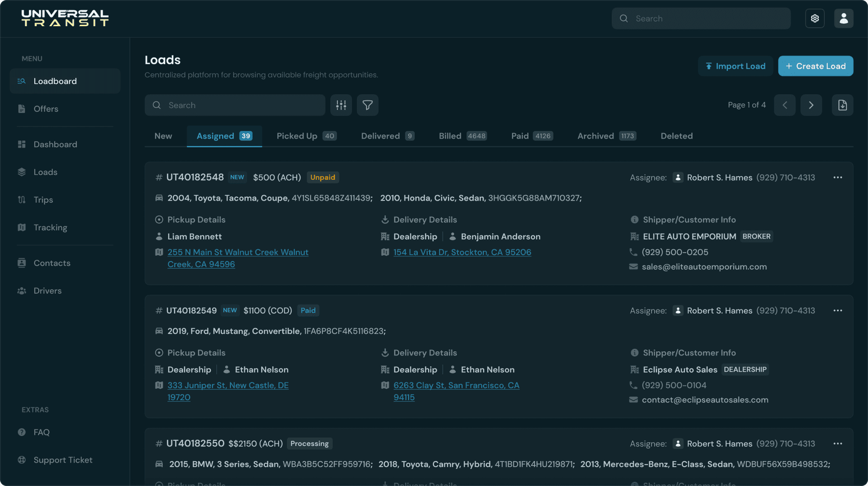The image size is (868, 486).
Task: Switch to the Archived tab
Action: coord(606,136)
